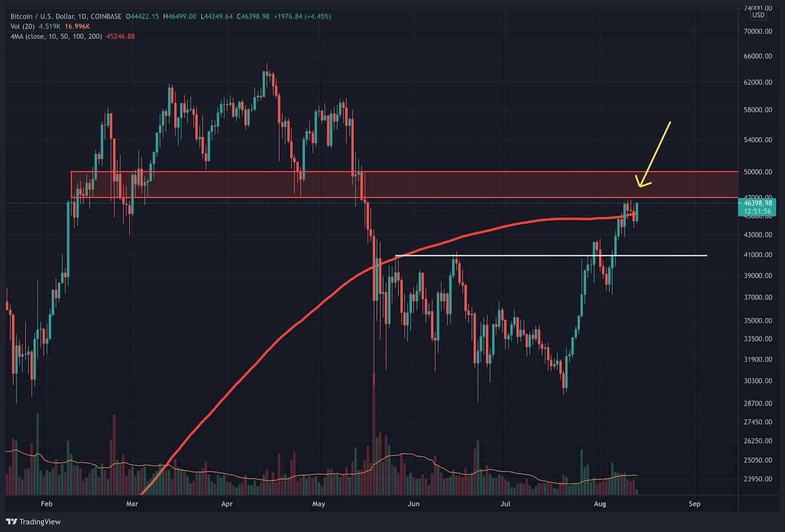The image size is (785, 532).
Task: Click the TradingView logo
Action: pos(33,522)
